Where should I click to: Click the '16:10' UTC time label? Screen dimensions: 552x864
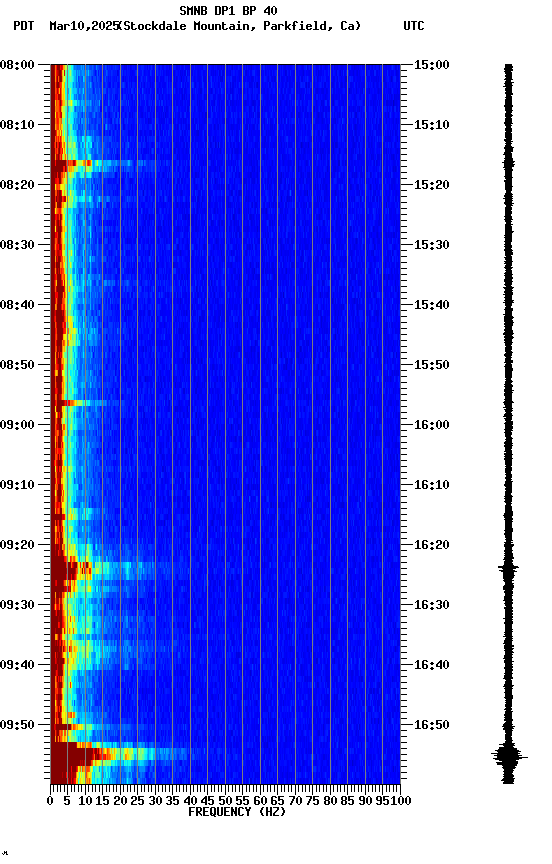coord(431,485)
